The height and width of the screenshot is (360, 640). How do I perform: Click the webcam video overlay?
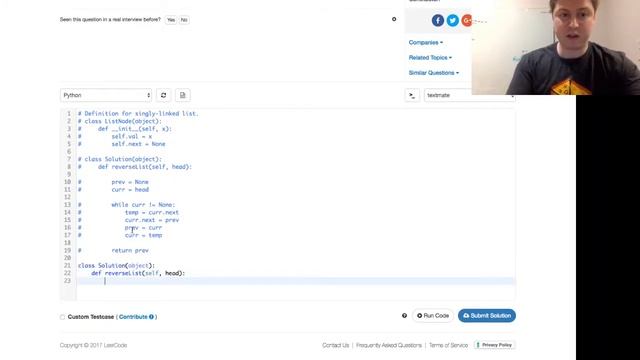point(556,47)
